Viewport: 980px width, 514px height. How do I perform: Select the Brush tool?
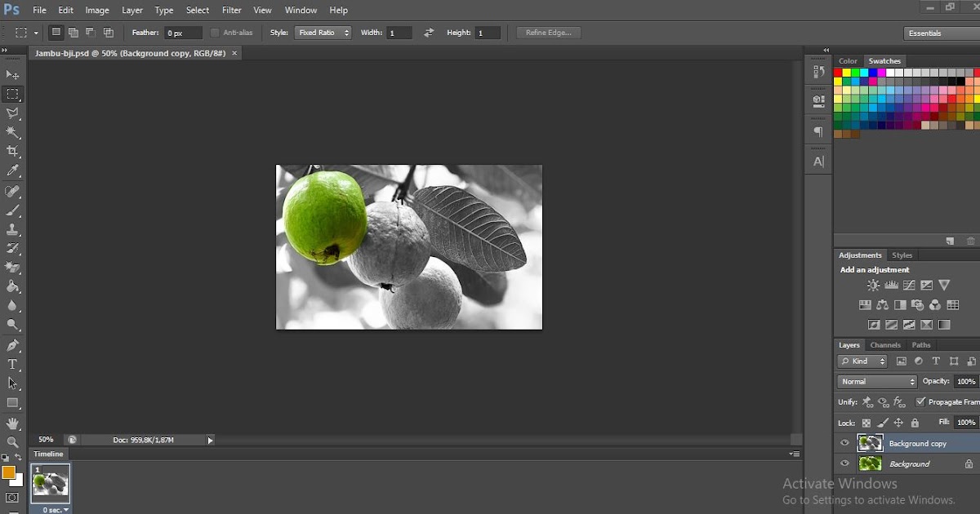click(12, 209)
